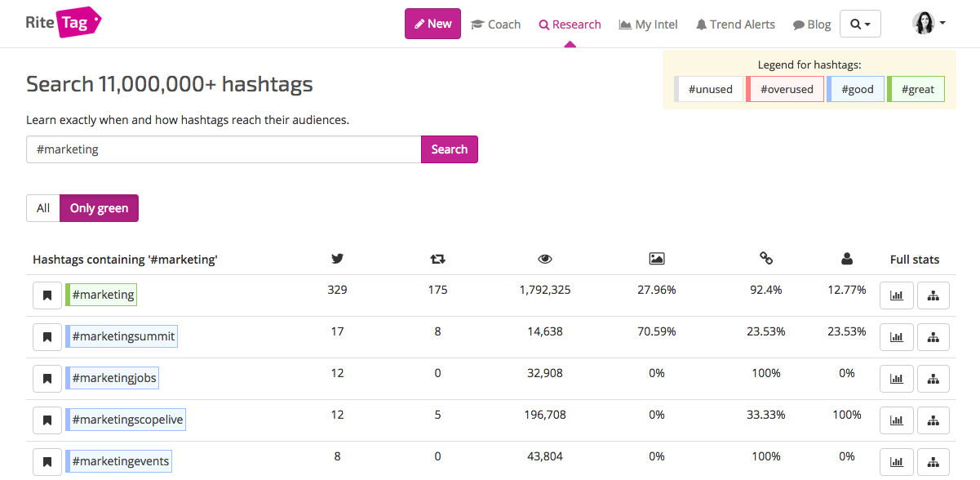Bookmark the #marketingjobs hashtag
The width and height of the screenshot is (980, 480).
coord(47,378)
